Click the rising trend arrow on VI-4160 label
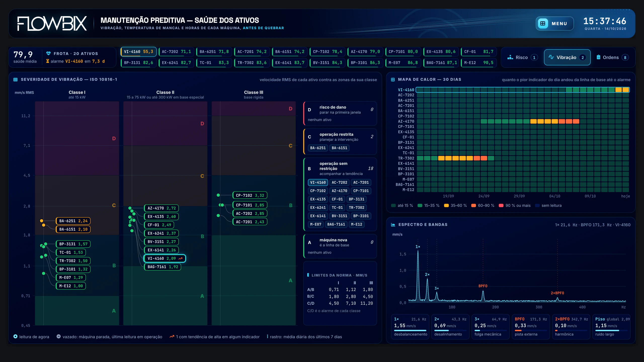 pyautogui.click(x=180, y=258)
